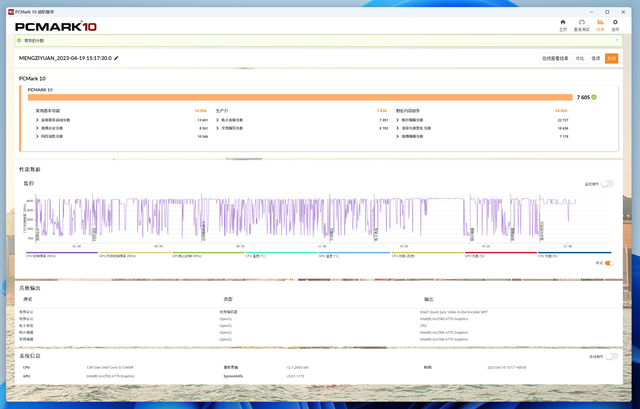Click the pencil icon to rename result

point(117,59)
